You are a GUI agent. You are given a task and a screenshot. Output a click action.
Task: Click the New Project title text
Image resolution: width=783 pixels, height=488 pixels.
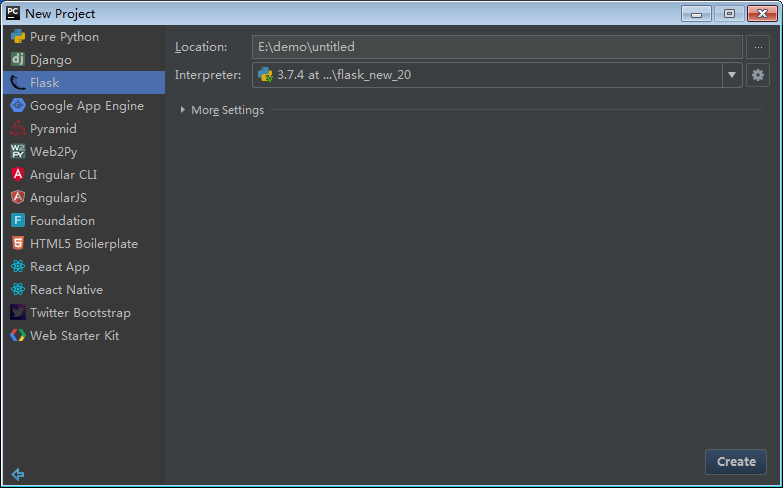(x=60, y=13)
